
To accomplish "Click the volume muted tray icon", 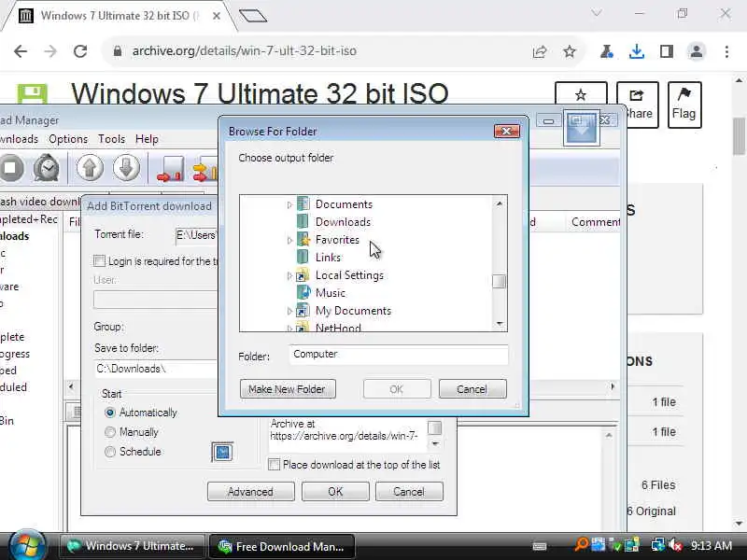I will point(675,545).
